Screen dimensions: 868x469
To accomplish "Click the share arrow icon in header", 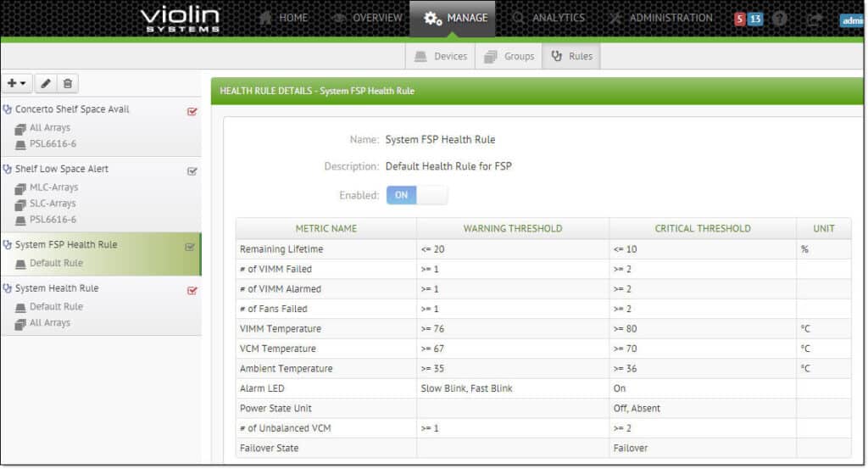I will [x=815, y=20].
